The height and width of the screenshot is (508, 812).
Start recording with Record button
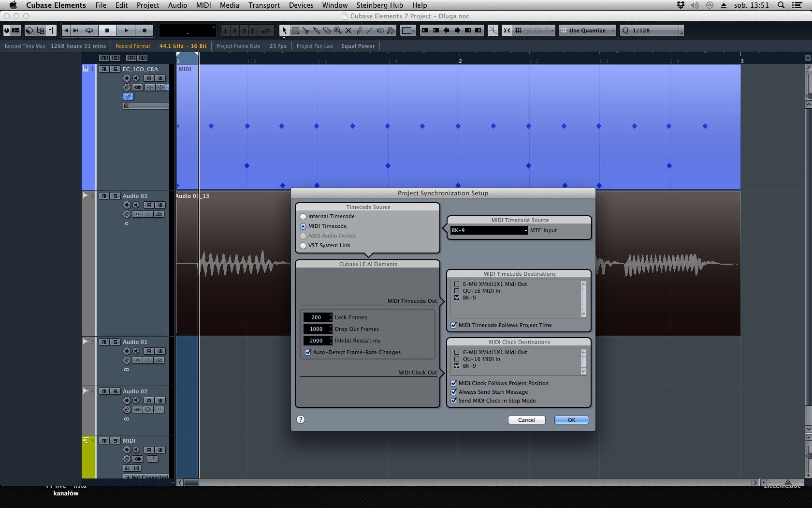click(145, 30)
